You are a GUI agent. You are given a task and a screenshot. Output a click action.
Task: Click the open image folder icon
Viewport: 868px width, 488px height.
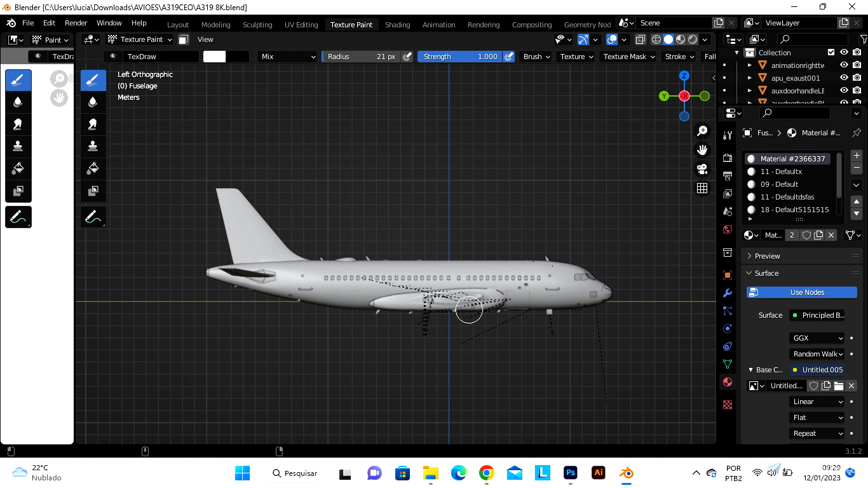coord(839,386)
